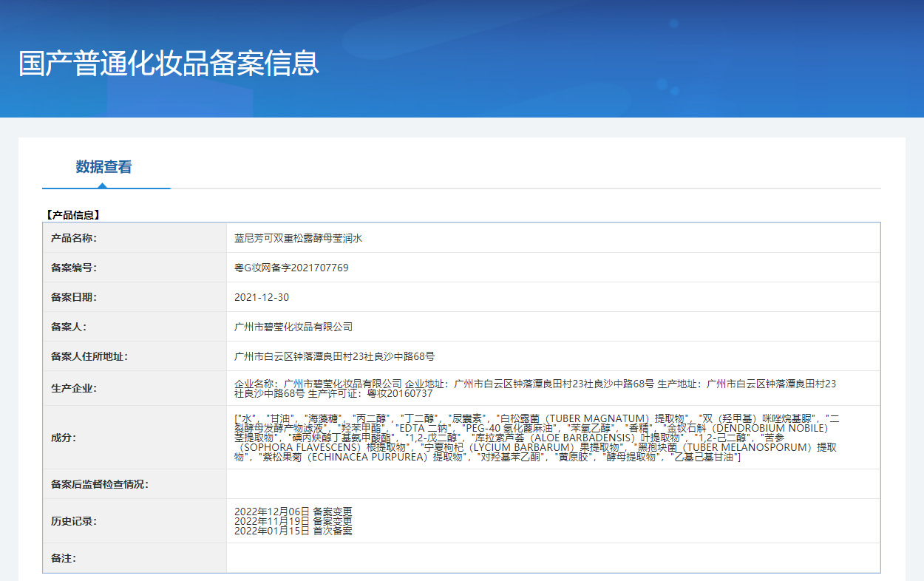The width and height of the screenshot is (924, 581).
Task: Select history entry 2022年11月19日 备案变更
Action: click(293, 521)
